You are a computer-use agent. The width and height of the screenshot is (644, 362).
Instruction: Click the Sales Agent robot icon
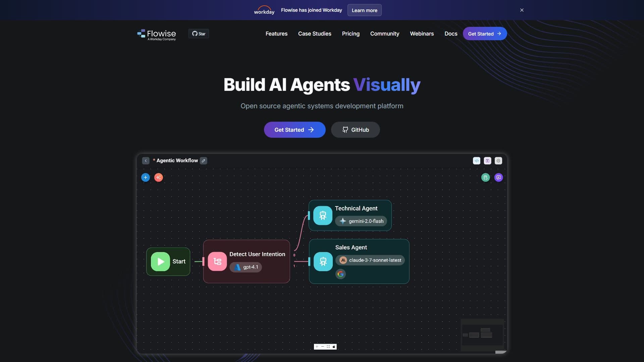[323, 261]
